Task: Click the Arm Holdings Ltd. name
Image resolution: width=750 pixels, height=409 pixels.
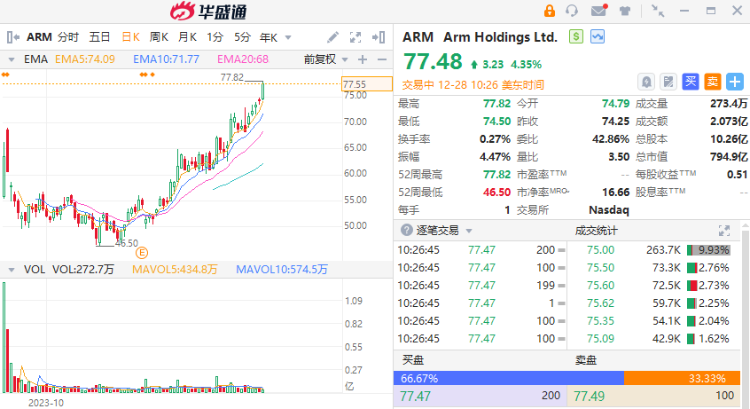Action: click(x=500, y=37)
